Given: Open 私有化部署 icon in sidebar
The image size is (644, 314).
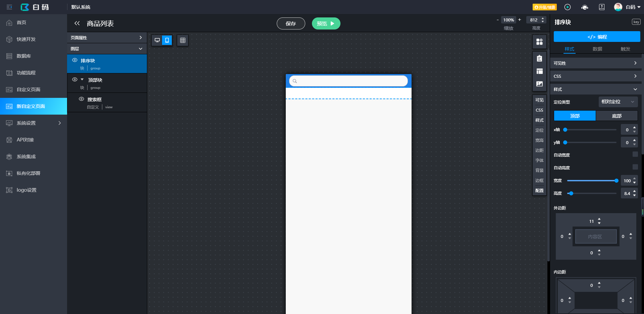Looking at the screenshot, I should [x=9, y=173].
